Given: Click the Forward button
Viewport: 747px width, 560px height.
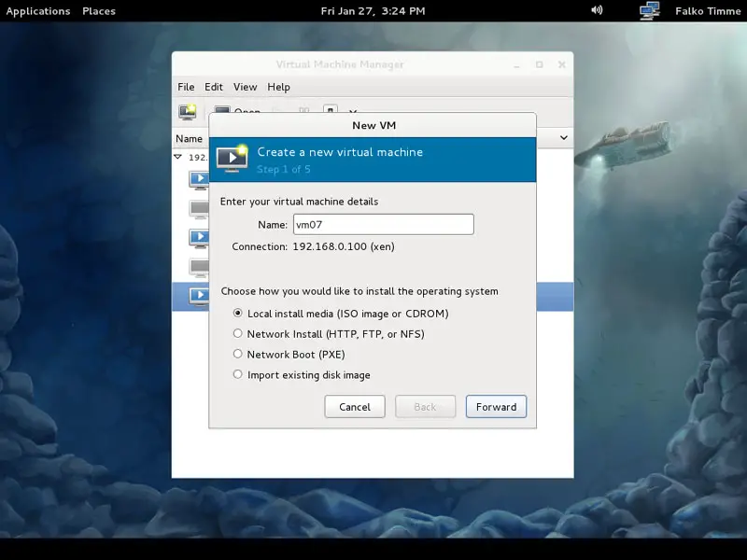Looking at the screenshot, I should point(496,407).
